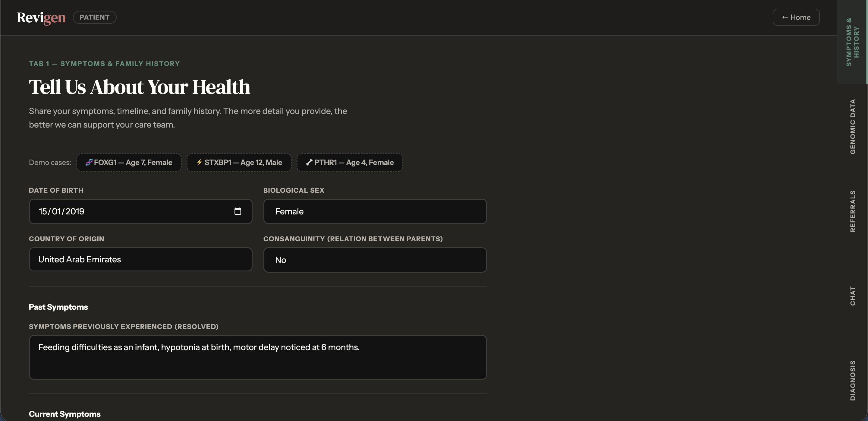Go back using the Home button

coord(796,17)
